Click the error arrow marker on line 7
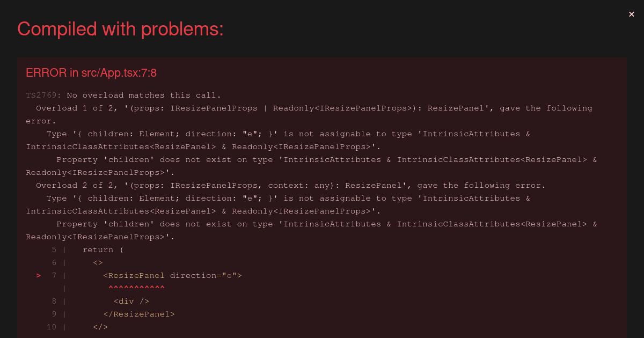644x338 pixels. (x=38, y=275)
